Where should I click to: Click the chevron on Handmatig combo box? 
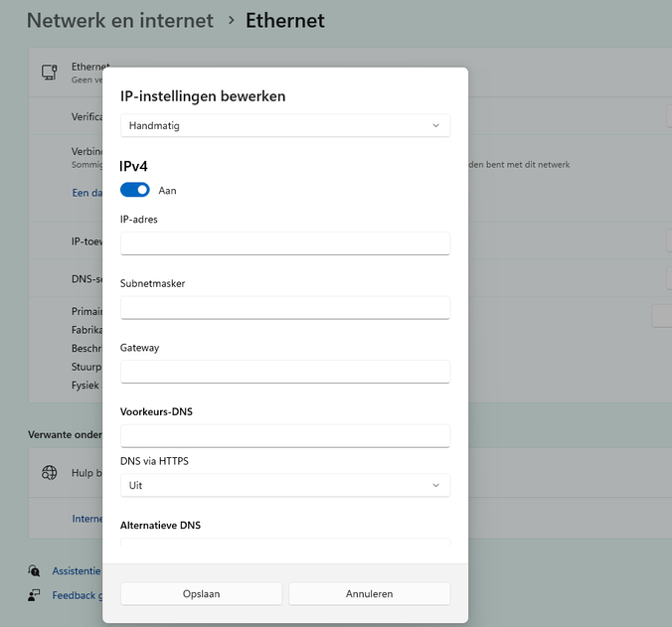tap(435, 125)
